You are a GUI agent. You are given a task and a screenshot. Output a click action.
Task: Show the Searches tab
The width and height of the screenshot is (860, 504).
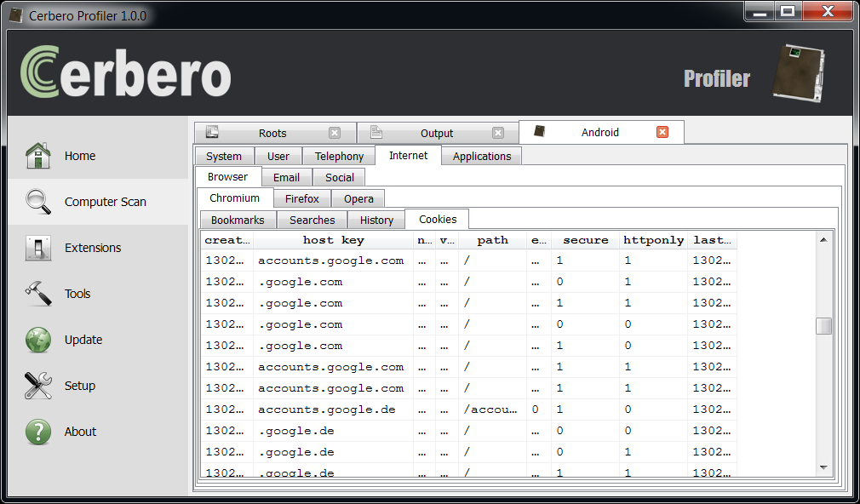(312, 220)
